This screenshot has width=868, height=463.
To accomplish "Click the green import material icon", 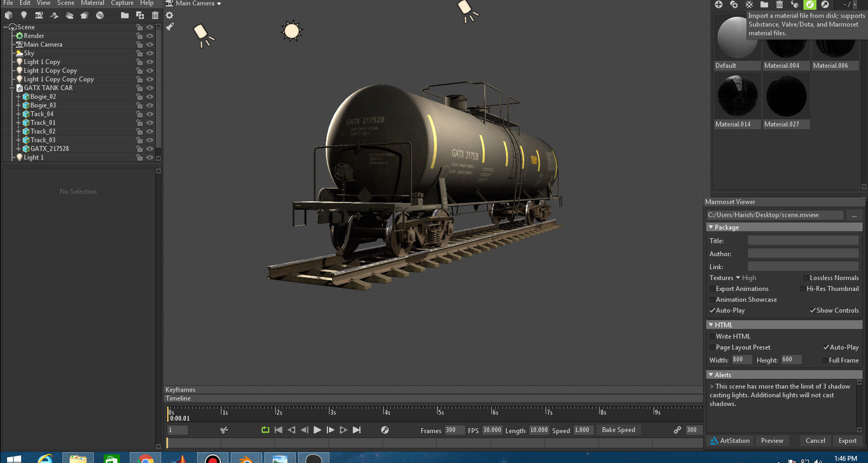I will (810, 4).
